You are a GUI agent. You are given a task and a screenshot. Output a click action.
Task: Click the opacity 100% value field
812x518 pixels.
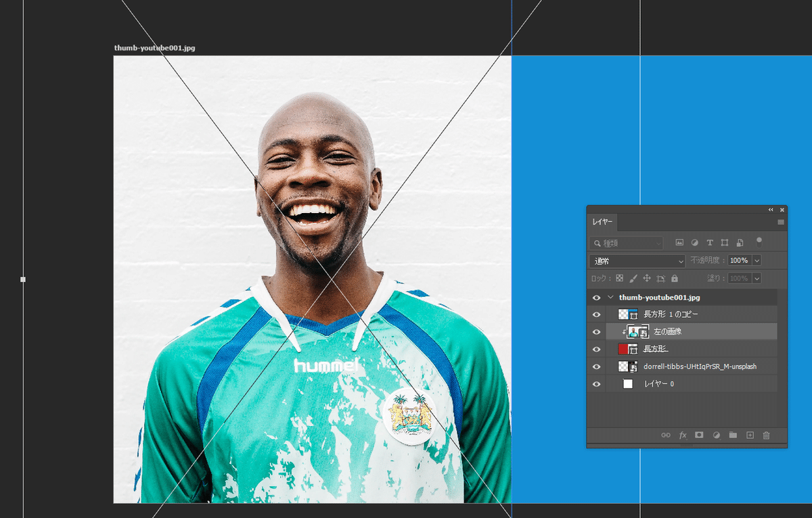click(739, 260)
